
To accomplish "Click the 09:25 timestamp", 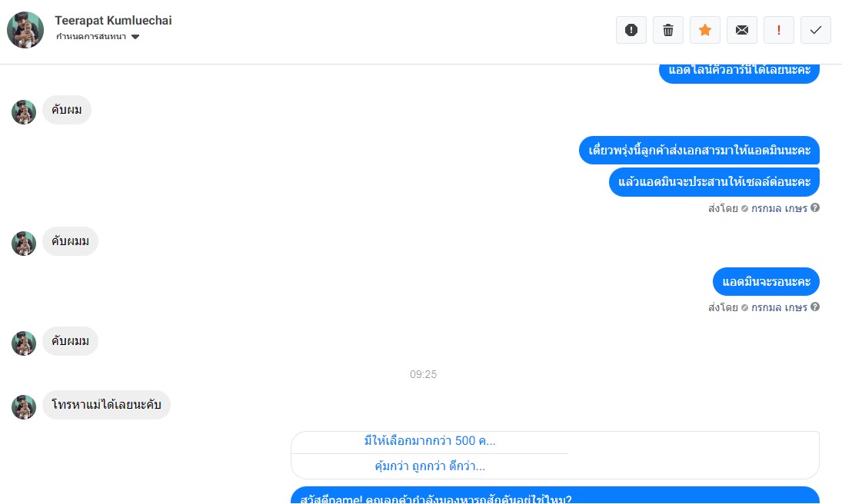I will 423,375.
